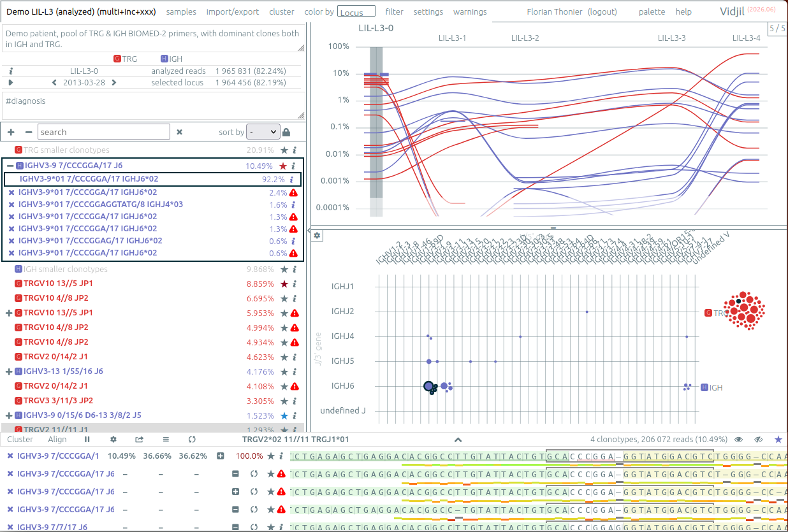
Task: Click the #diagnosis notes field
Action: pos(153,105)
